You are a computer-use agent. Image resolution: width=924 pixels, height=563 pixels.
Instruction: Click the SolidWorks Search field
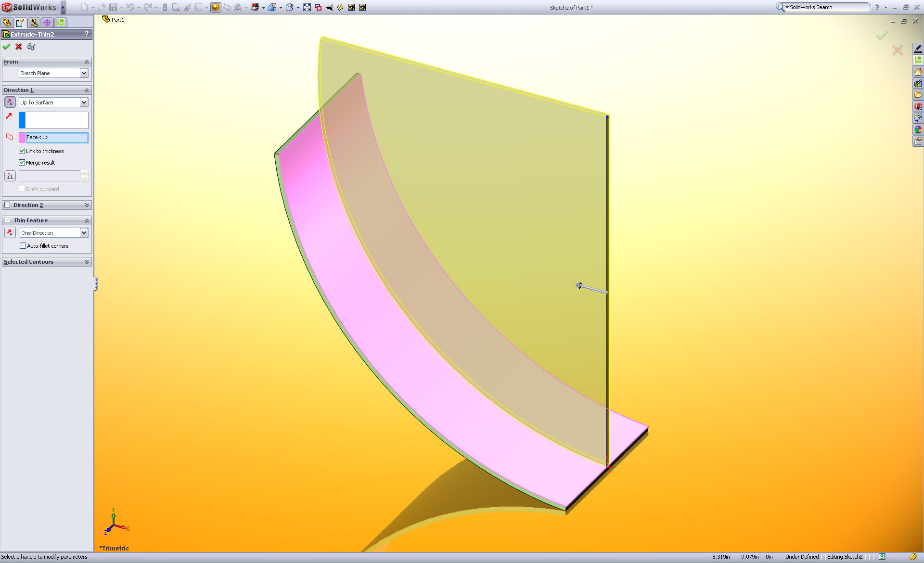[827, 7]
